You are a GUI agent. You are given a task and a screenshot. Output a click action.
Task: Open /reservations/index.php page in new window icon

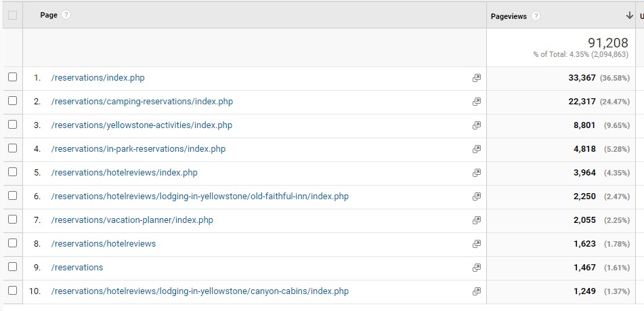coord(477,78)
